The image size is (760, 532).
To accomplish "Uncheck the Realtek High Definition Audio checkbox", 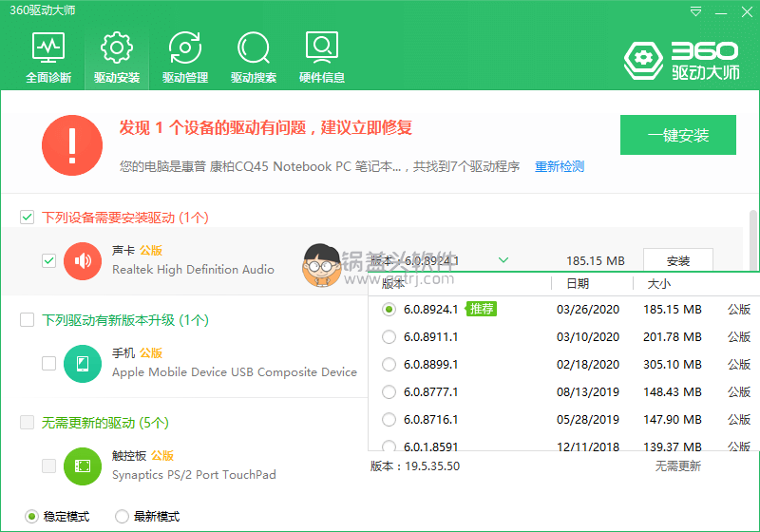I will tap(49, 261).
